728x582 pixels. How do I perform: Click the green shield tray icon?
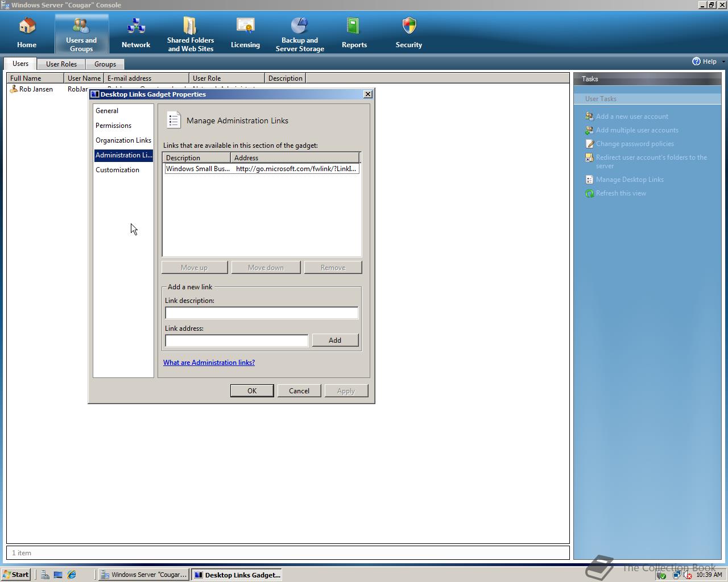[661, 575]
